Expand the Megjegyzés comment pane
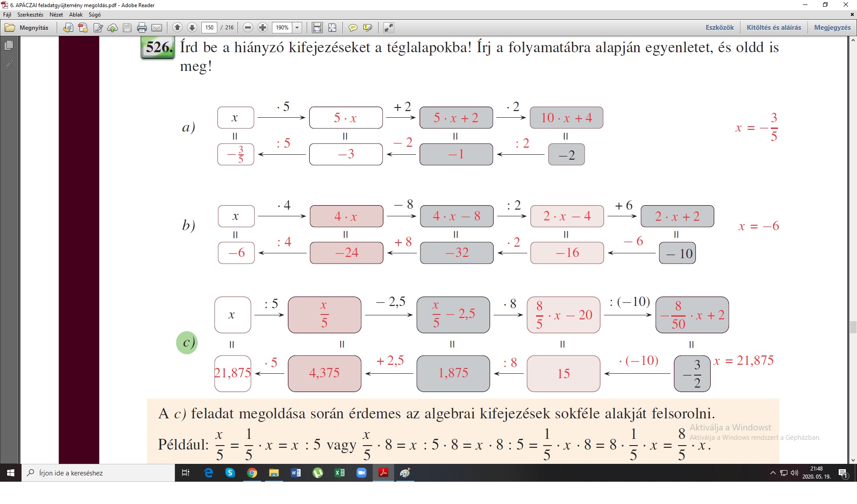This screenshot has height=504, width=857. 832,28
